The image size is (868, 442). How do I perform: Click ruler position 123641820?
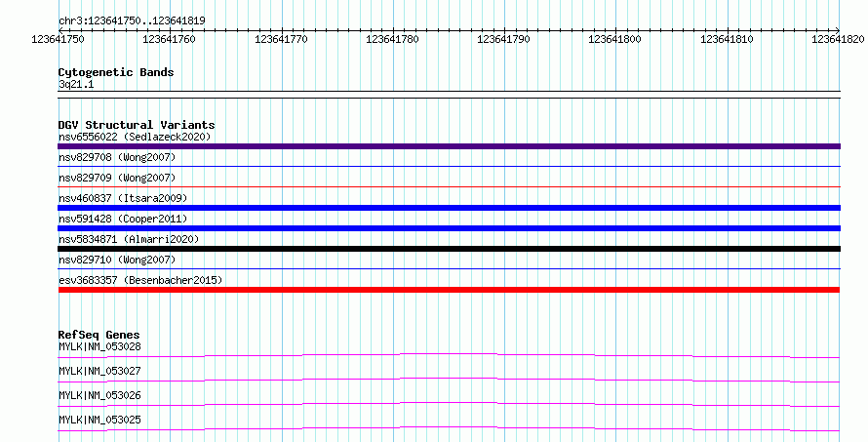tap(838, 39)
